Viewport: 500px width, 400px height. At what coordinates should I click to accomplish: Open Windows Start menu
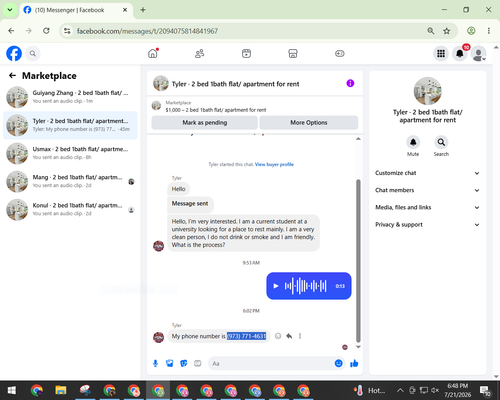tap(12, 390)
